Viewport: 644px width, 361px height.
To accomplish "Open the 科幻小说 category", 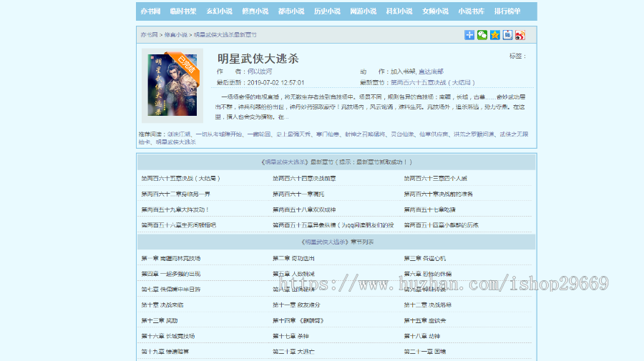I will [x=399, y=11].
